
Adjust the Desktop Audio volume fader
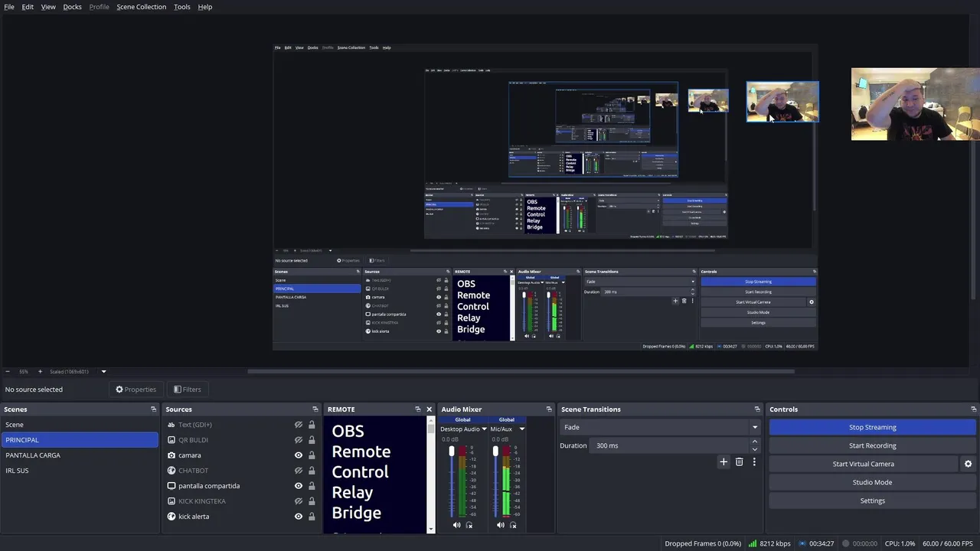pyautogui.click(x=452, y=451)
